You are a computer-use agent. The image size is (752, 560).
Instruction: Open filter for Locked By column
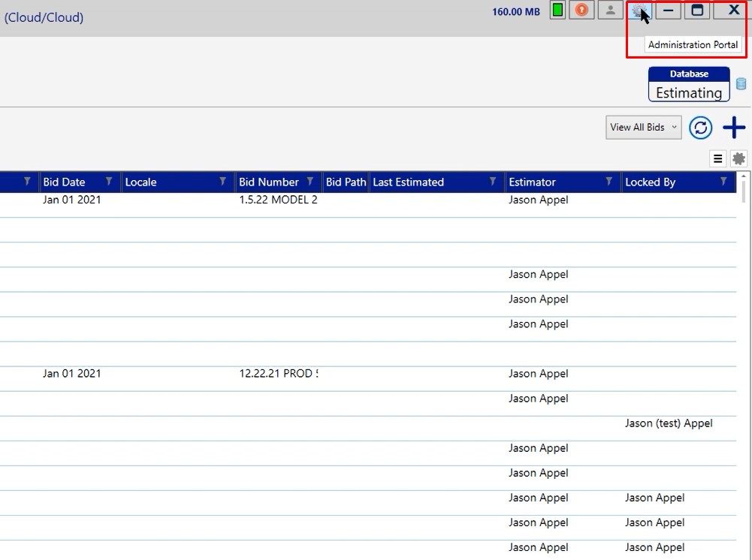723,182
